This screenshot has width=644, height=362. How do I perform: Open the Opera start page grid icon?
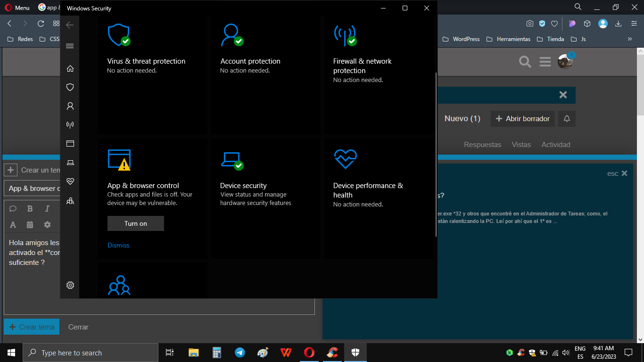[56, 24]
